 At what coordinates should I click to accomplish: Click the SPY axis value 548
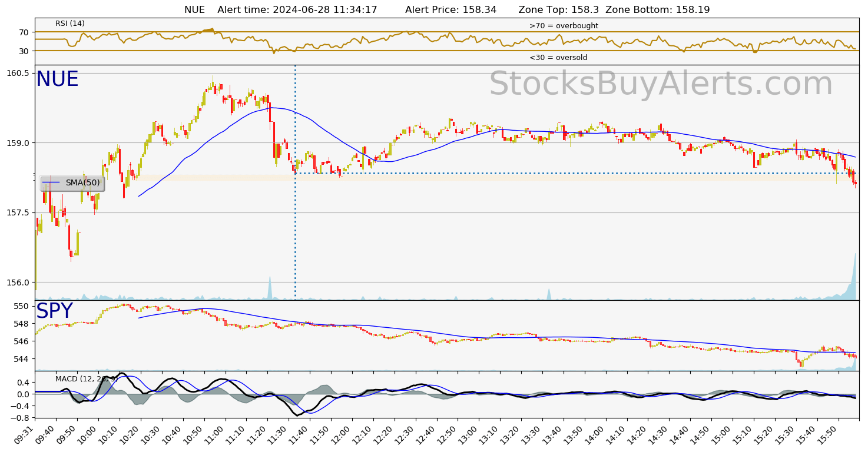click(21, 324)
